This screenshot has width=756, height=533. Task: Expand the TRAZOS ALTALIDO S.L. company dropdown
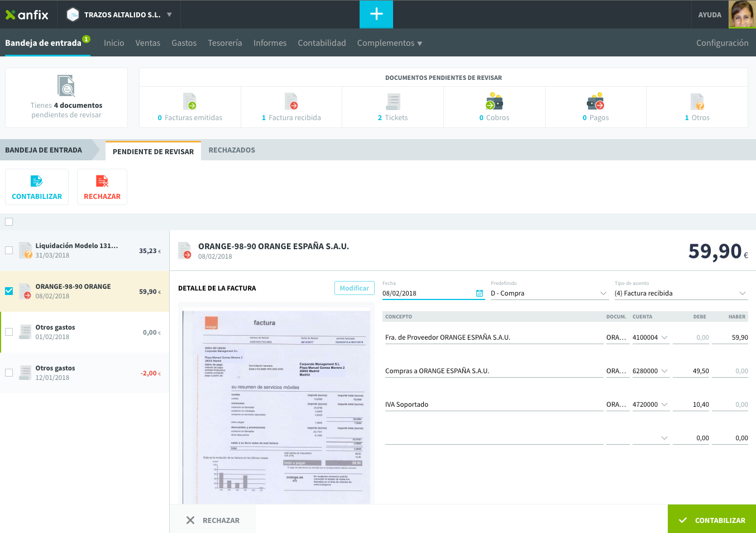click(169, 15)
